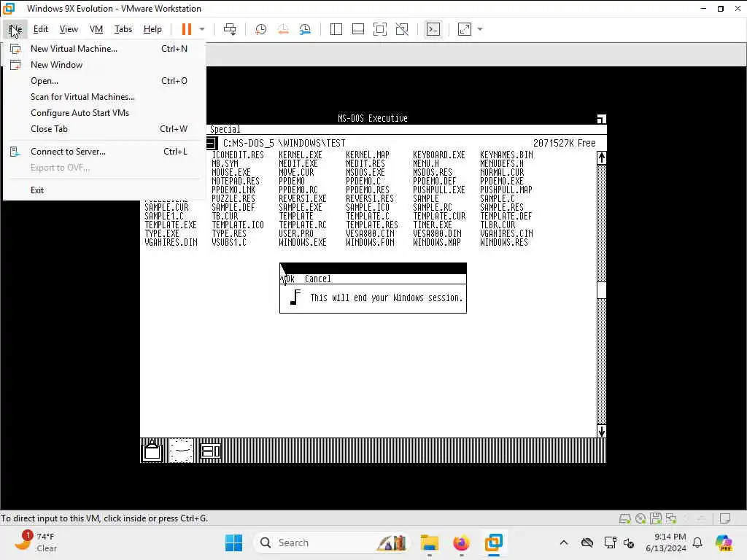Open the Help menu

coord(152,29)
